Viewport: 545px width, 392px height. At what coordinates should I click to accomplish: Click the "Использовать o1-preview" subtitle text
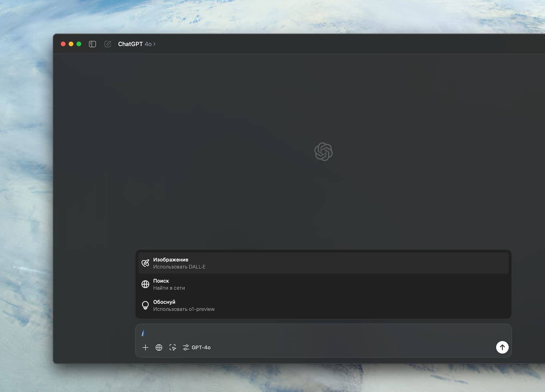pyautogui.click(x=184, y=309)
